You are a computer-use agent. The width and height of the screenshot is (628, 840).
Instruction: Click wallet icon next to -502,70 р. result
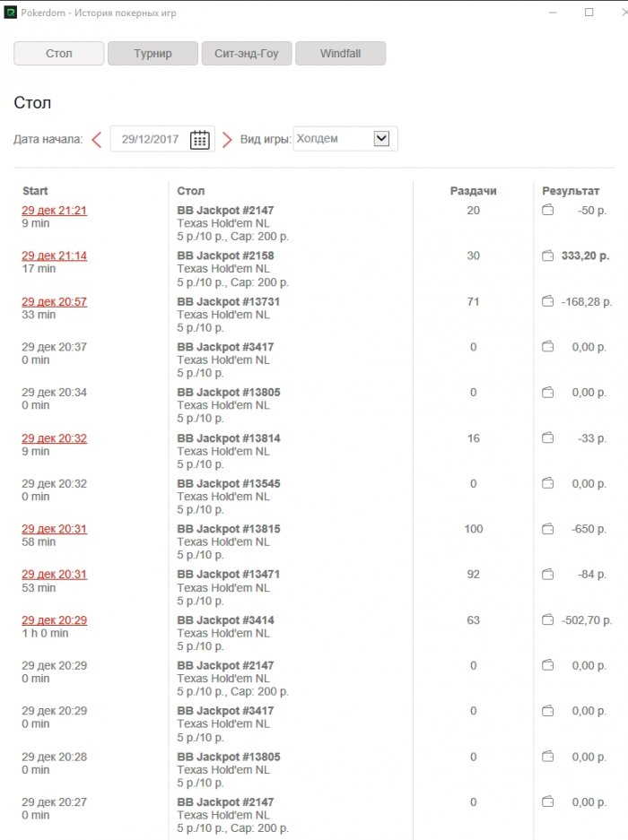(x=547, y=620)
